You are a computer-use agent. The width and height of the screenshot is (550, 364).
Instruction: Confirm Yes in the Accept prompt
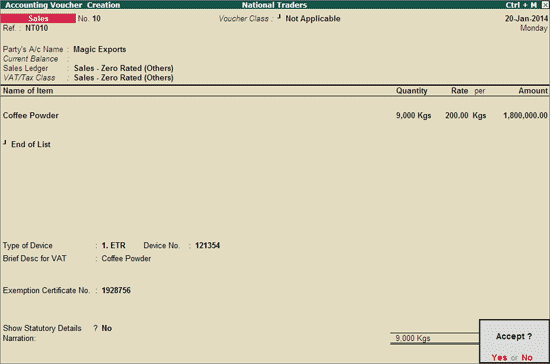tap(499, 357)
